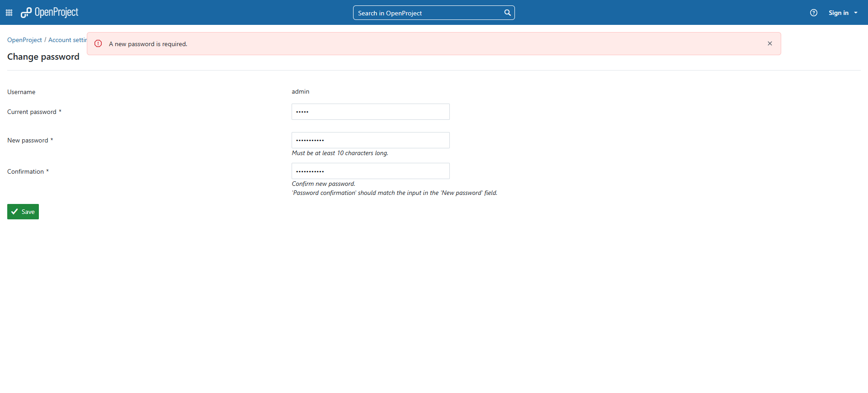The height and width of the screenshot is (393, 868).
Task: Expand the Sign in dropdown arrow
Action: click(x=856, y=13)
